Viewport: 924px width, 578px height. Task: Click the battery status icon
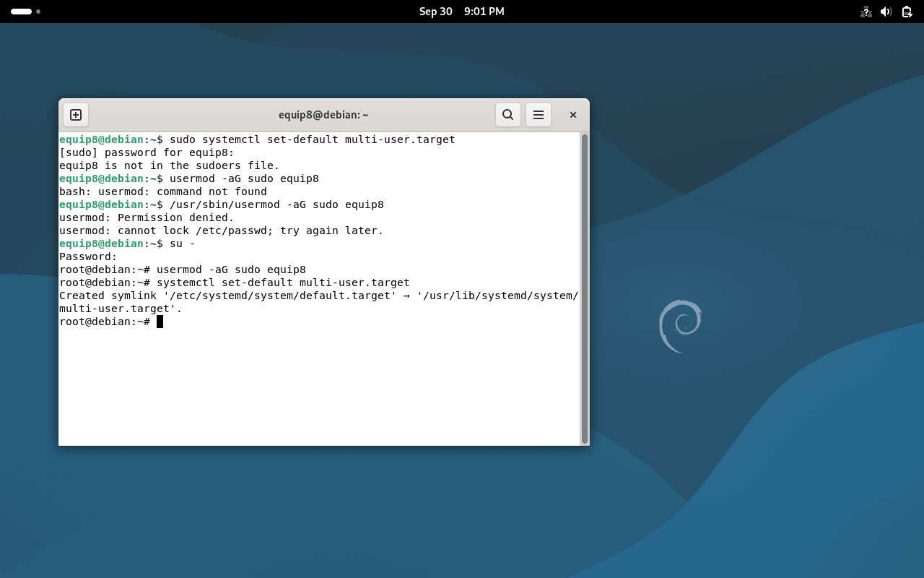tap(907, 12)
